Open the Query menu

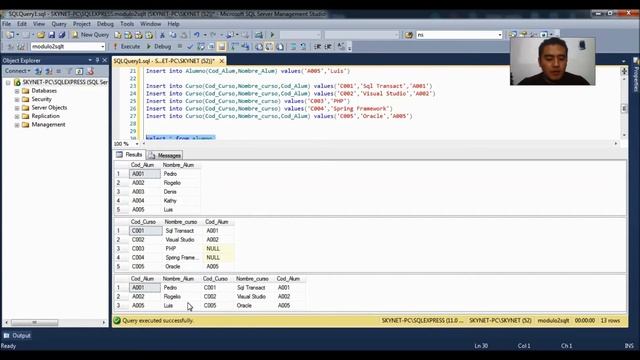click(59, 24)
